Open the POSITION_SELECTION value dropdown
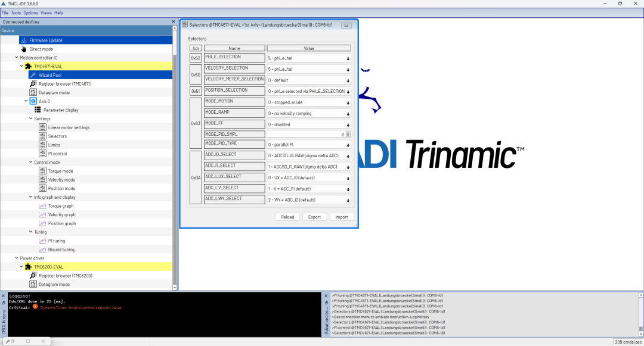The width and height of the screenshot is (644, 346). (x=309, y=92)
